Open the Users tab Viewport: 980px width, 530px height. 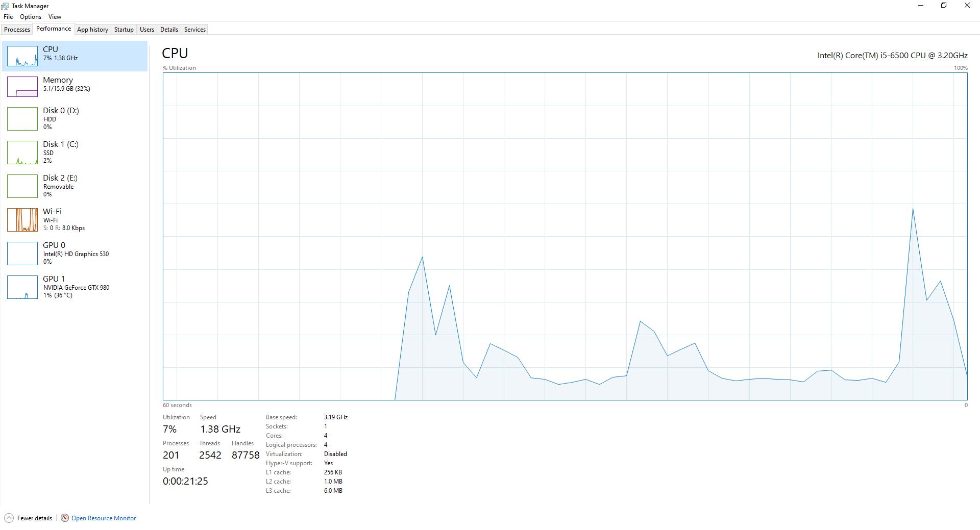click(x=147, y=30)
